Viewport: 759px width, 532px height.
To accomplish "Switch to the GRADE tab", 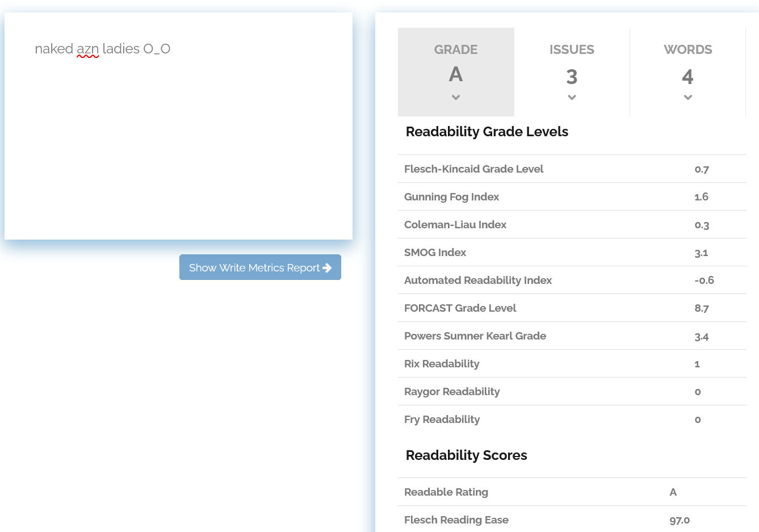I will (456, 72).
